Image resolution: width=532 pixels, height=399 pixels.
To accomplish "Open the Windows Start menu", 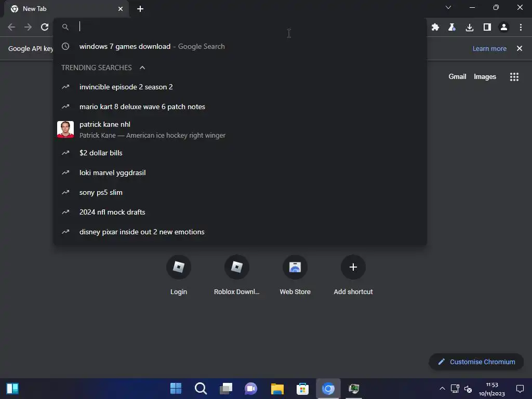I will (176, 389).
